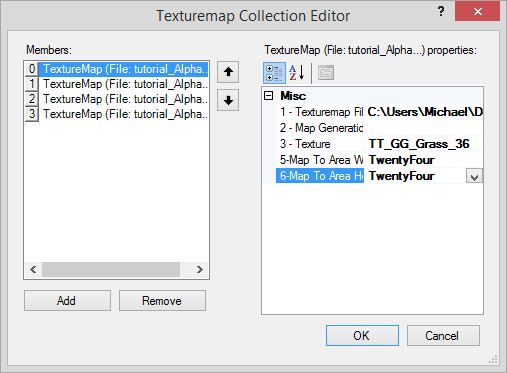This screenshot has width=507, height=373.
Task: Click the members list horizontal scrollbar thumb
Action: (111, 269)
